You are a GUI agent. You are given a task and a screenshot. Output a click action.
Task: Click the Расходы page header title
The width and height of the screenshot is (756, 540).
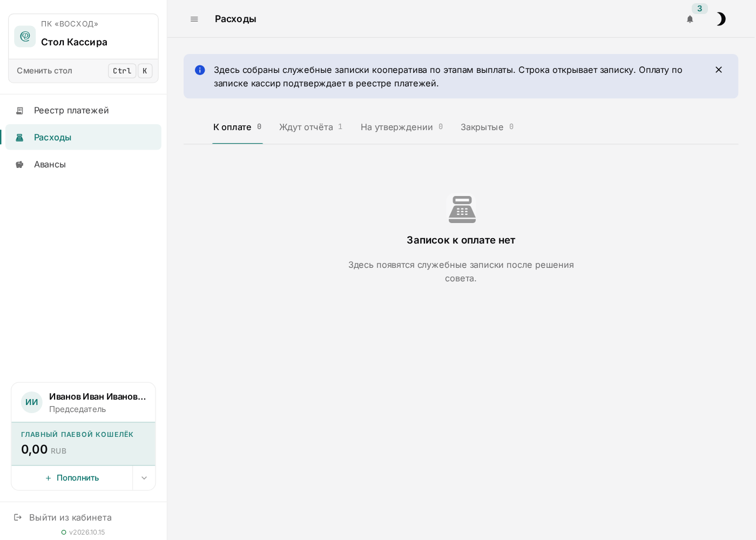point(235,19)
